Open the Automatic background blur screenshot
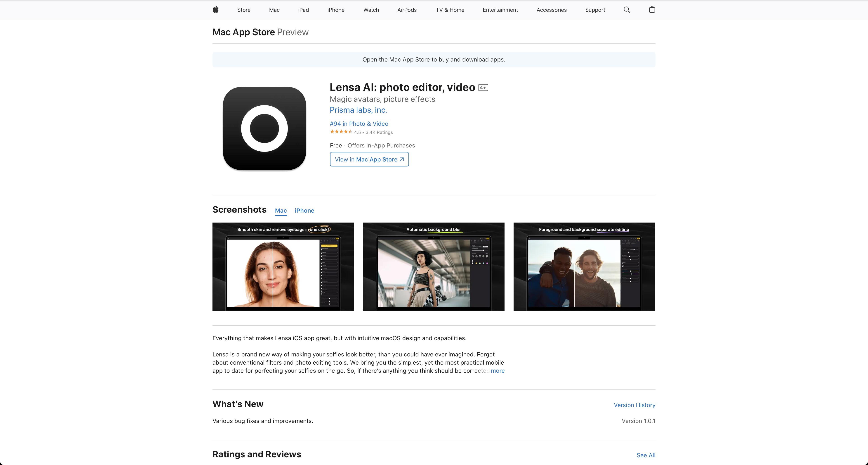868x465 pixels. (434, 266)
